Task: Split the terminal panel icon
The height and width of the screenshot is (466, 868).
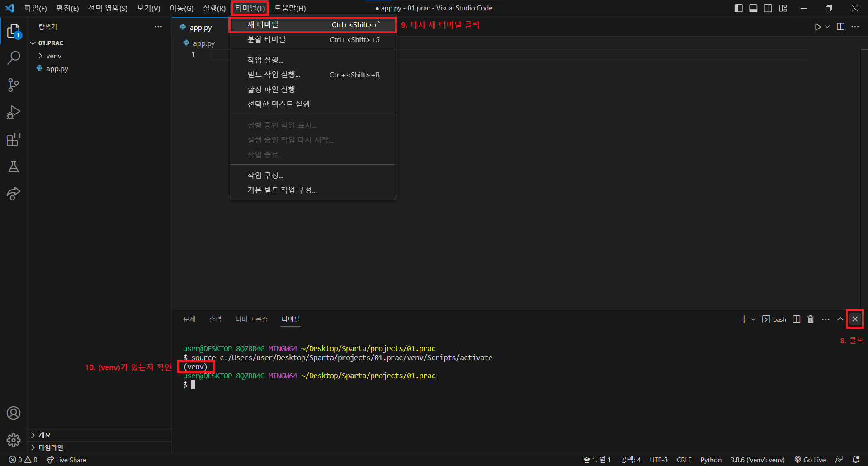Action: tap(797, 319)
